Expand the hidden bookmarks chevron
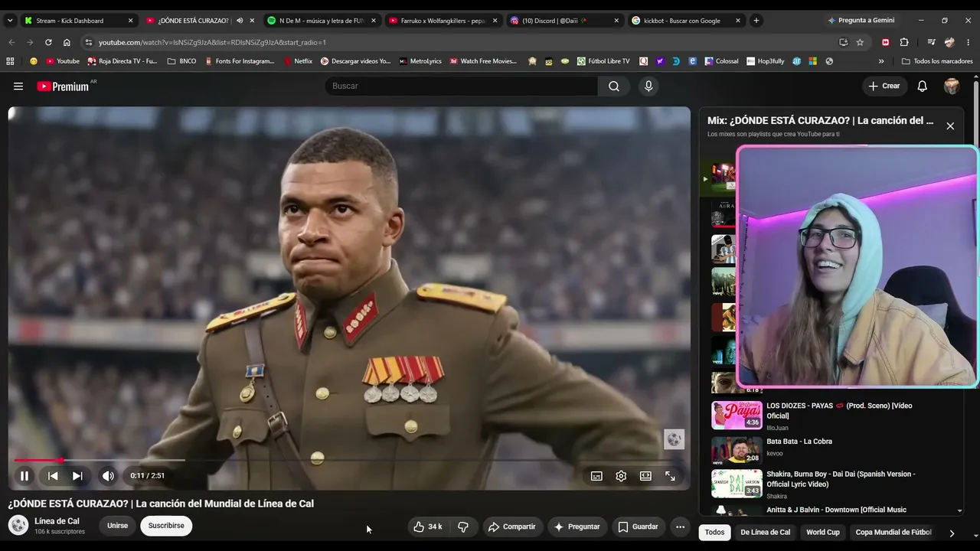The width and height of the screenshot is (980, 551). pyautogui.click(x=881, y=61)
